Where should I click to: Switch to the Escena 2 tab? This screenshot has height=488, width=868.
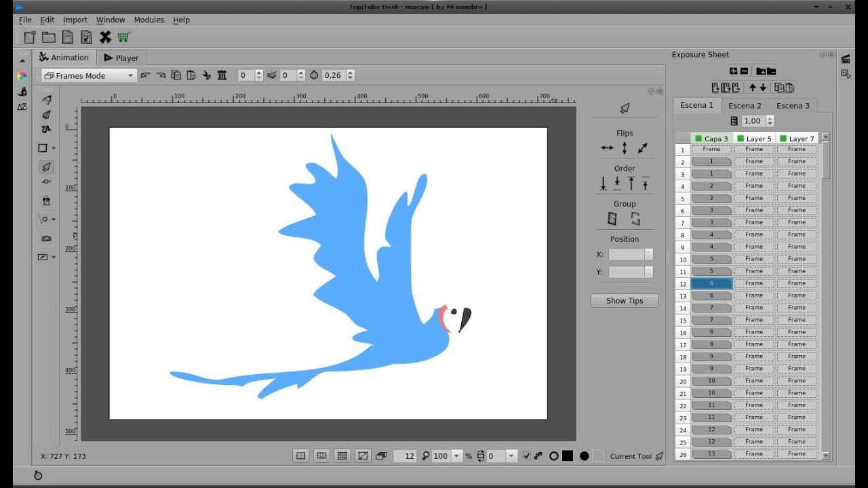(x=745, y=105)
